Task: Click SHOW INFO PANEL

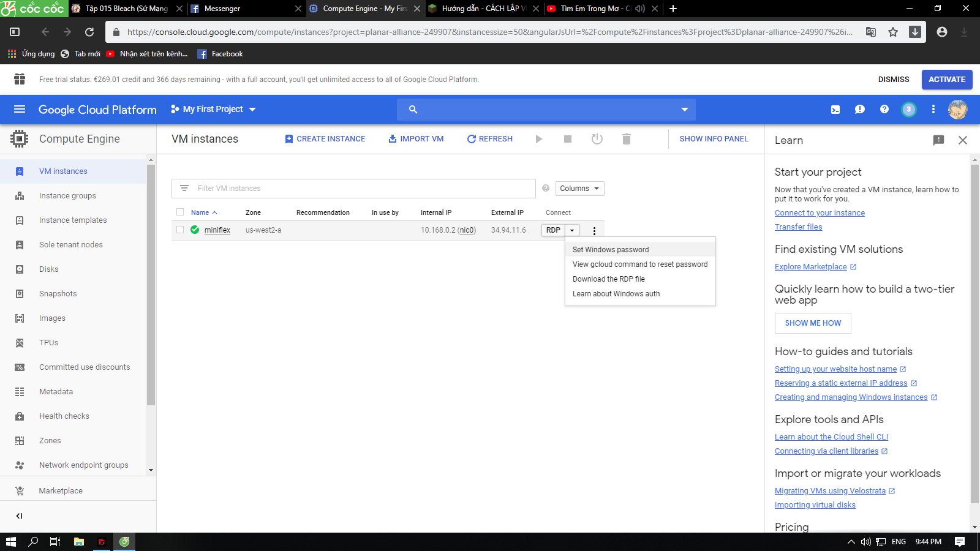Action: (x=714, y=139)
